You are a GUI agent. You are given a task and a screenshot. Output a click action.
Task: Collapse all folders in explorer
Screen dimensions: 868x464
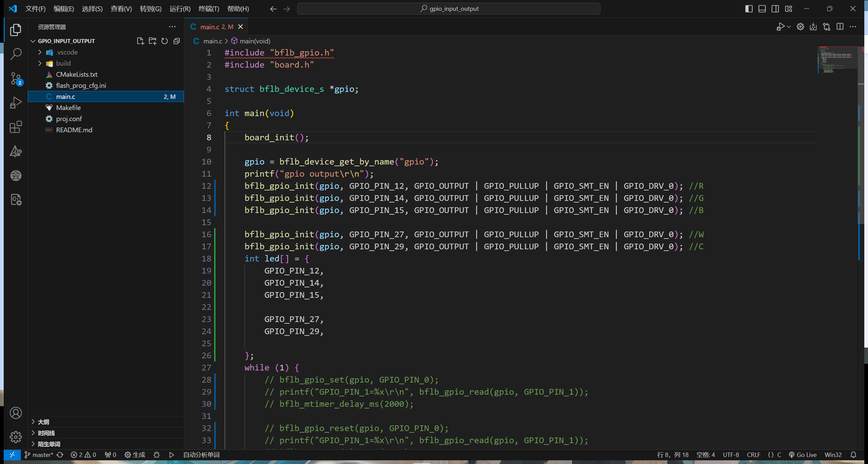click(x=176, y=41)
